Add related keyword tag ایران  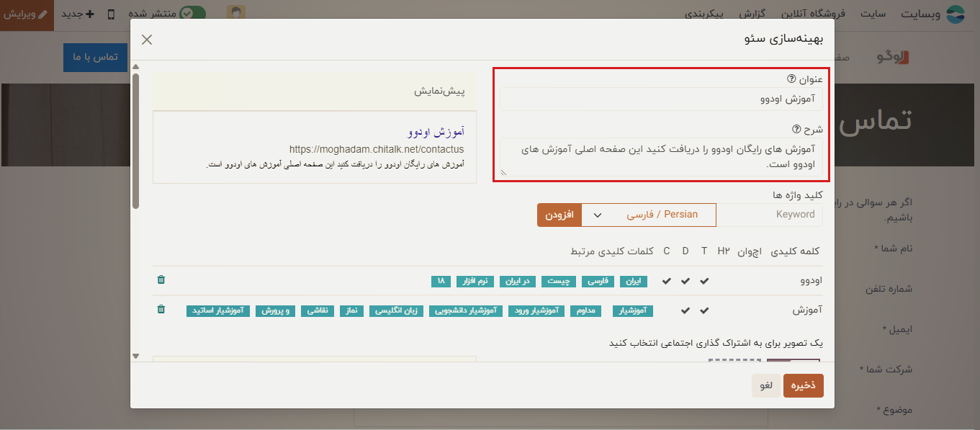(x=634, y=281)
